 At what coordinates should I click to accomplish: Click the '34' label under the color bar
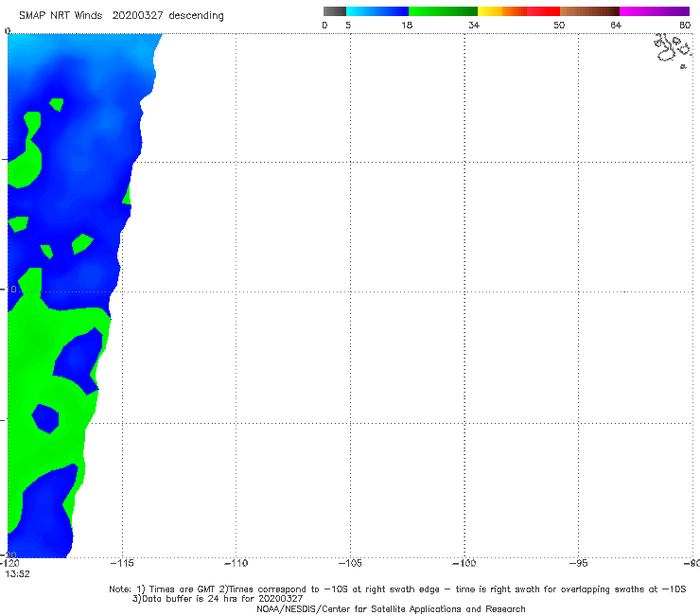coord(474,25)
